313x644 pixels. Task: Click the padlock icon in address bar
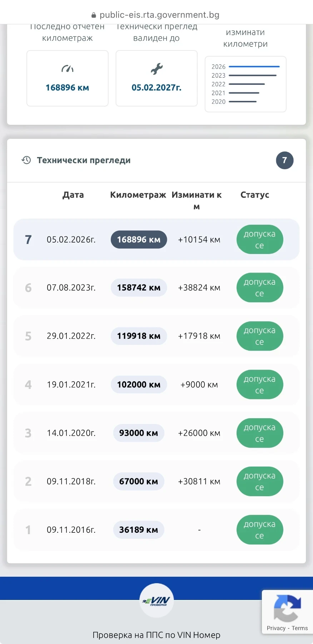click(x=94, y=15)
